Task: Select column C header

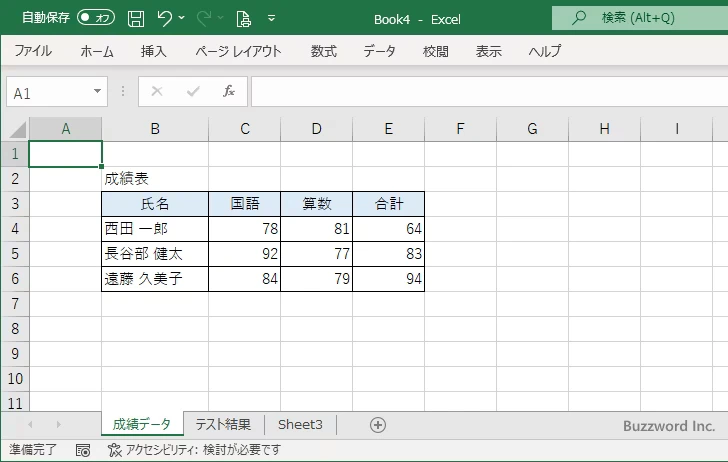Action: pyautogui.click(x=244, y=129)
